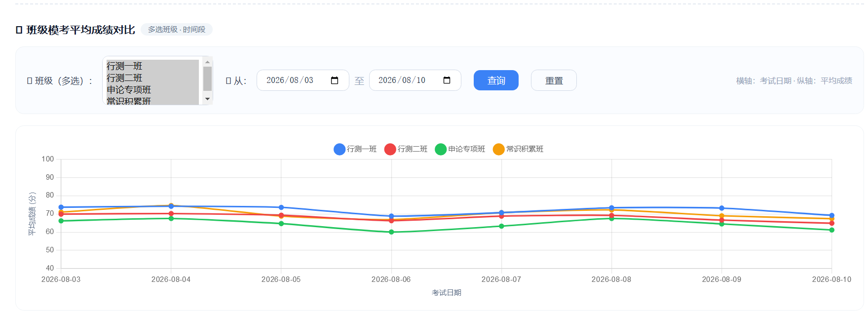Image resolution: width=868 pixels, height=316 pixels.
Task: Click the heading 班级模考平均成绩对比
Action: (80, 30)
